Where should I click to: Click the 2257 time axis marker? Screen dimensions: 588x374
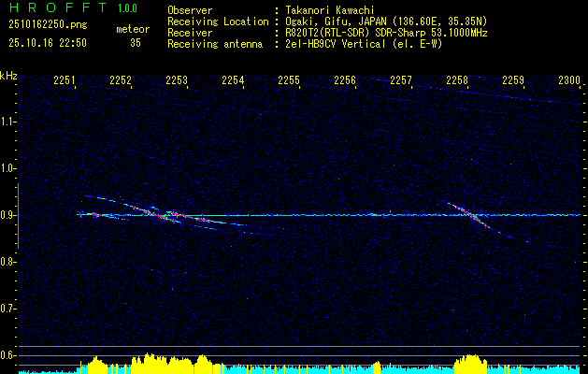[401, 80]
